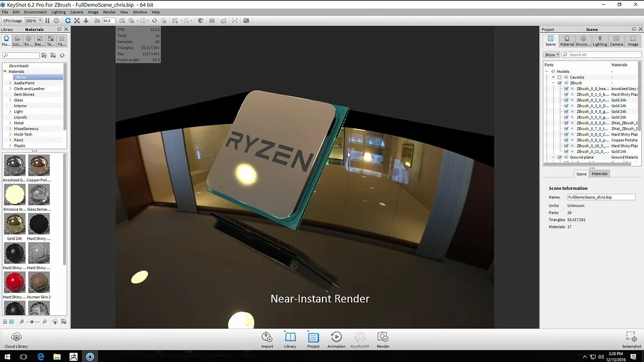Click the Gold 24k material thumbnail
This screenshot has height=362, width=644.
(14, 224)
